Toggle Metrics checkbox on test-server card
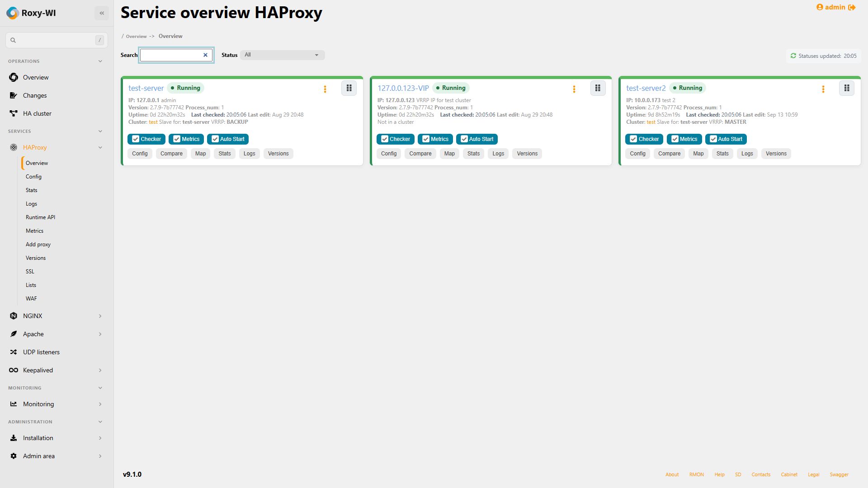This screenshot has height=488, width=868. click(x=177, y=139)
